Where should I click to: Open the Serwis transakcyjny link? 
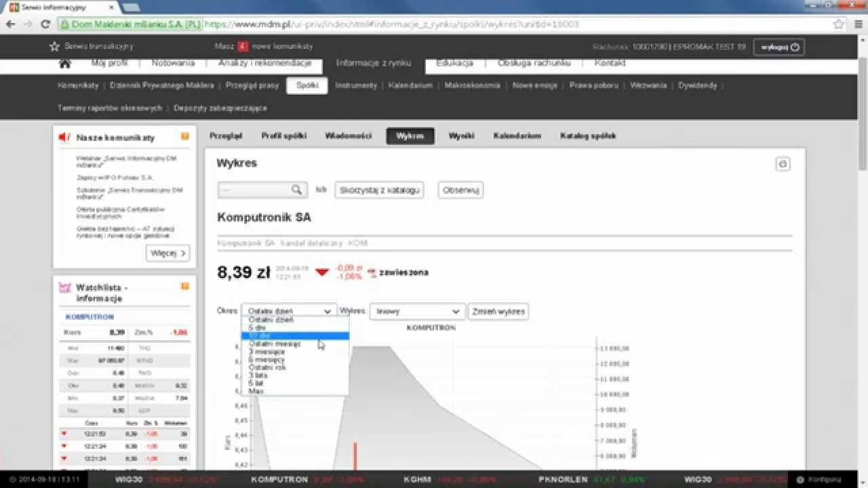point(99,47)
